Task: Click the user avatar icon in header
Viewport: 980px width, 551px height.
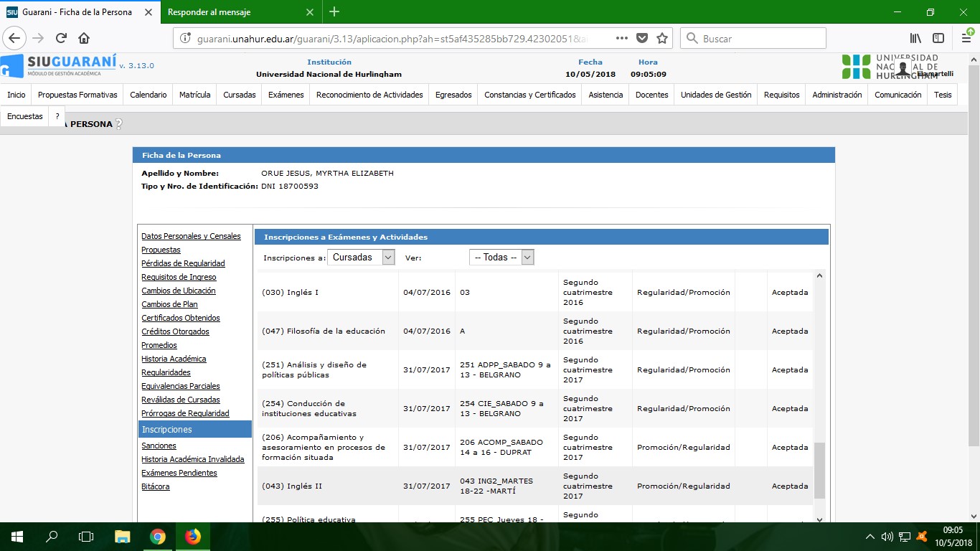Action: coord(903,68)
